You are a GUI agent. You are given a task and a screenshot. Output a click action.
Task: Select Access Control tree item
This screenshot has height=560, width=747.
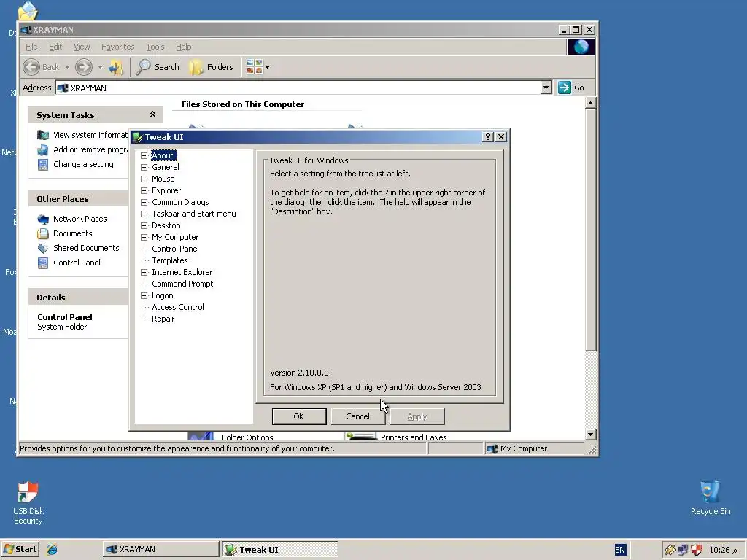pyautogui.click(x=178, y=307)
